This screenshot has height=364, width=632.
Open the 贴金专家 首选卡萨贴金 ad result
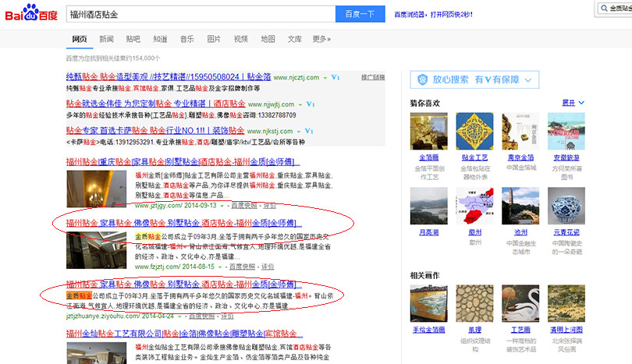(x=155, y=131)
